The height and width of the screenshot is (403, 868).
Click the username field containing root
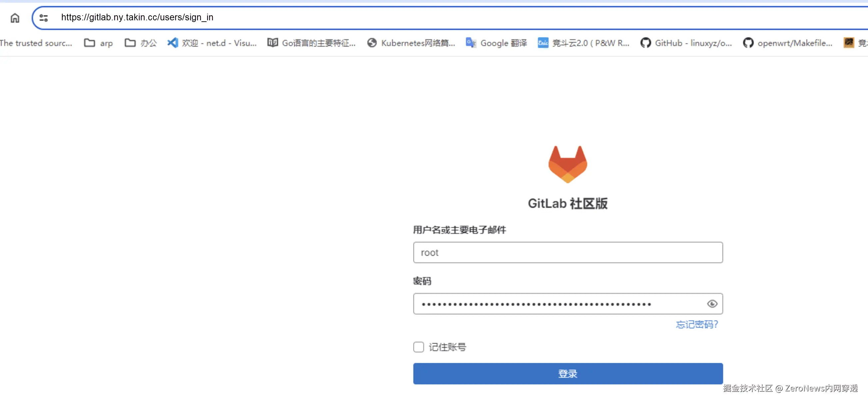coord(568,252)
